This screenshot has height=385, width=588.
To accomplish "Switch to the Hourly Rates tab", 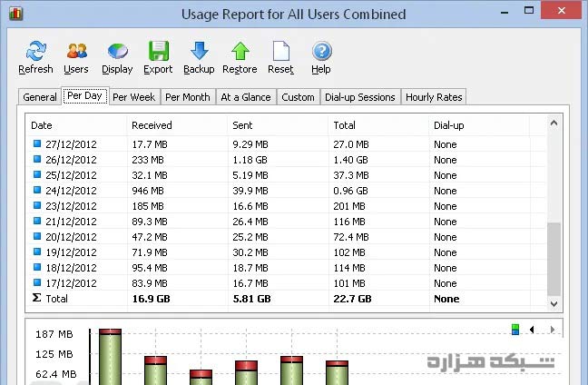I will pos(434,97).
